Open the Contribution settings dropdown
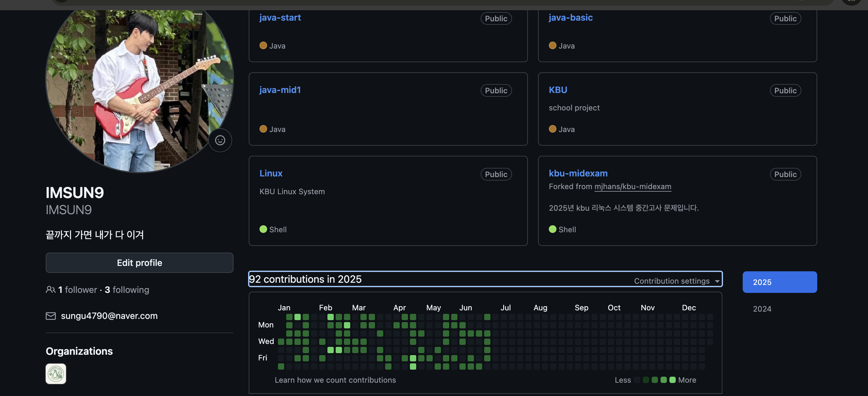The image size is (868, 396). 676,281
